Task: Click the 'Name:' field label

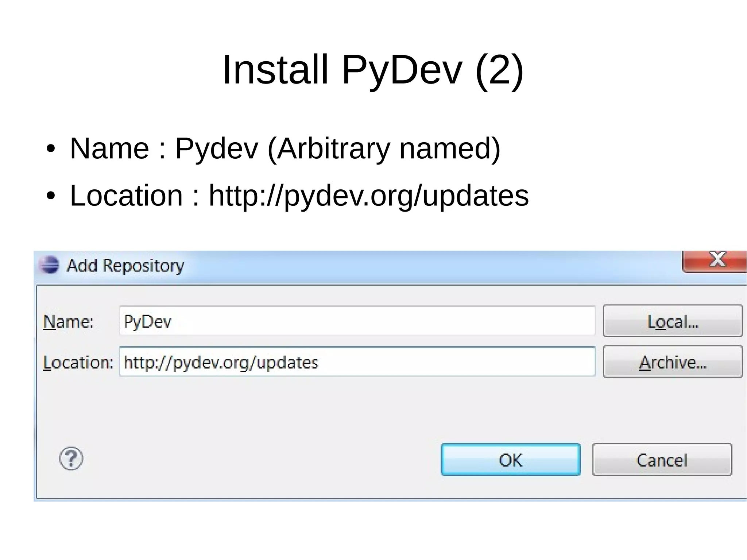Action: (x=68, y=322)
